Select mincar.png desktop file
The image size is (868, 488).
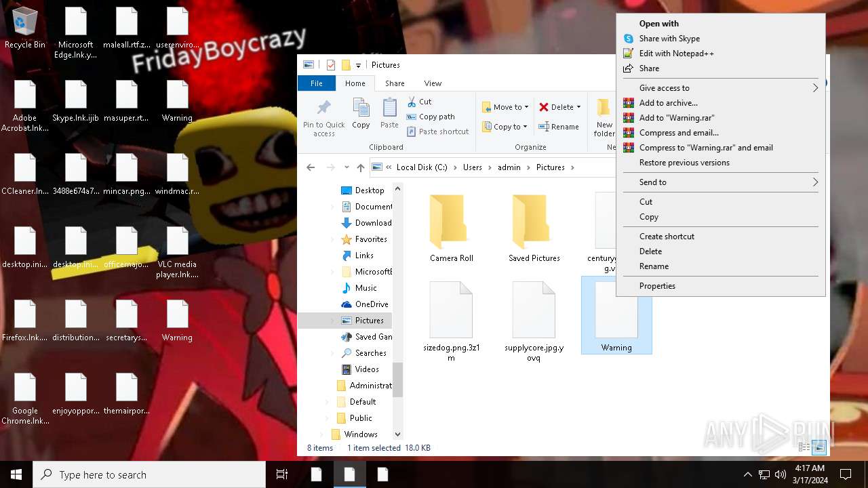coord(127,175)
